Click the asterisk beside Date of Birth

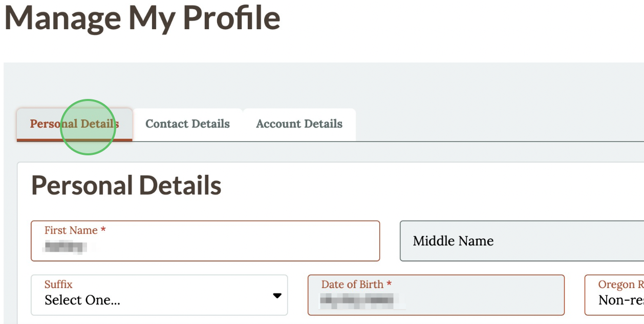(389, 283)
